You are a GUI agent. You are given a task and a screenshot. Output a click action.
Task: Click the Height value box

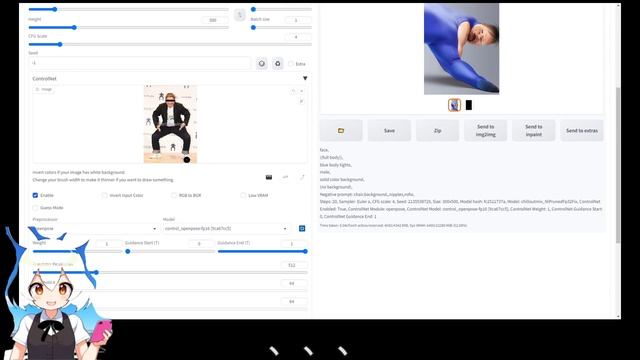tap(215, 20)
